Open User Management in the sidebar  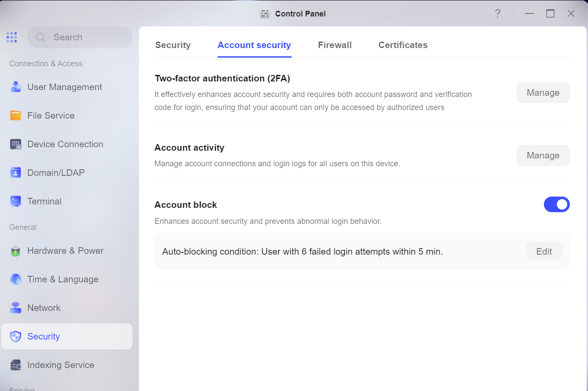point(67,87)
